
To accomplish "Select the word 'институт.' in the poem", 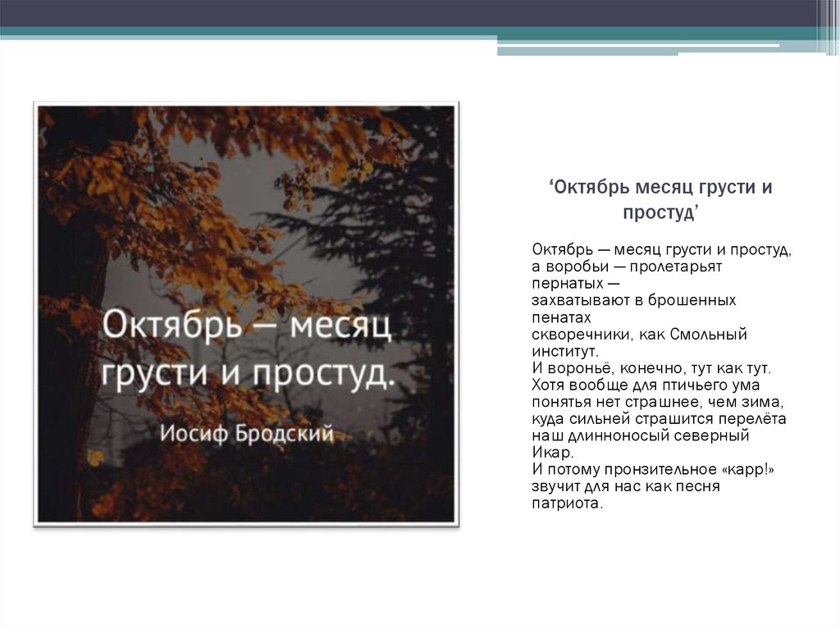I will (x=564, y=350).
